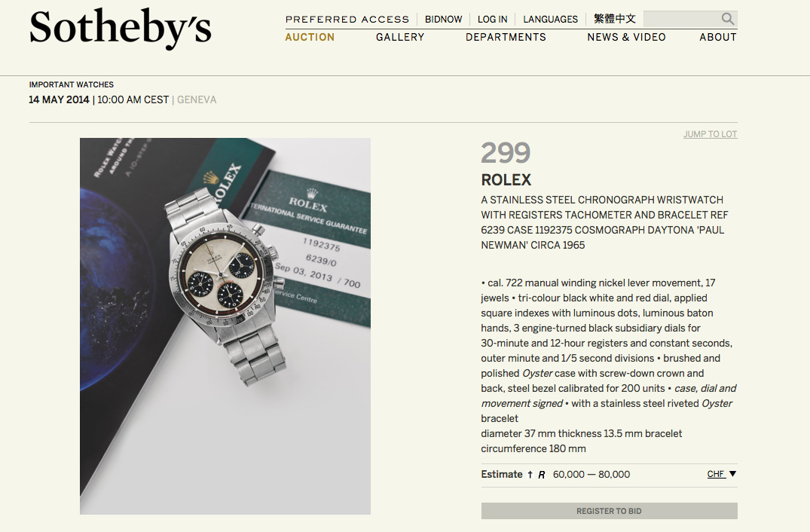810x532 pixels.
Task: Enlarge the Rolex Daytona watch photo
Action: click(x=225, y=326)
